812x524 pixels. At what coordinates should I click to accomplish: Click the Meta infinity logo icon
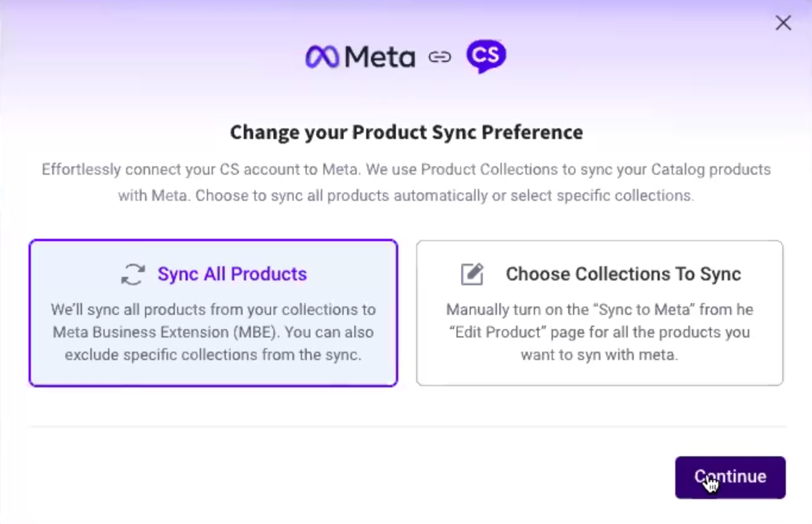(x=322, y=57)
